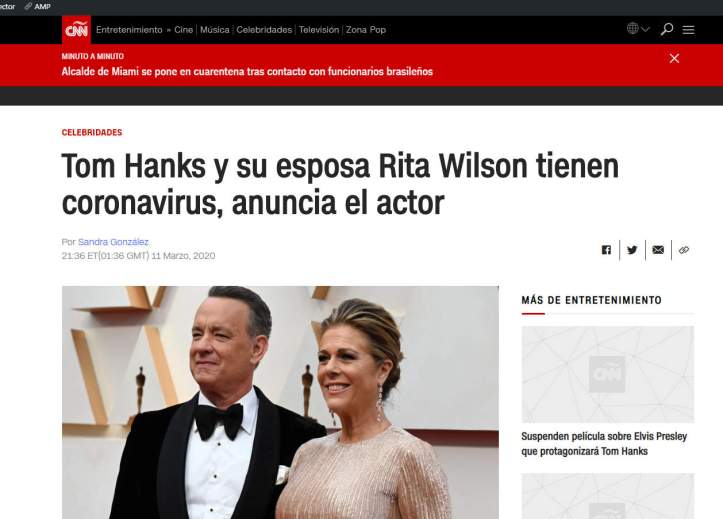Image resolution: width=723 pixels, height=519 pixels.
Task: Click the AMP link icon
Action: [x=37, y=6]
